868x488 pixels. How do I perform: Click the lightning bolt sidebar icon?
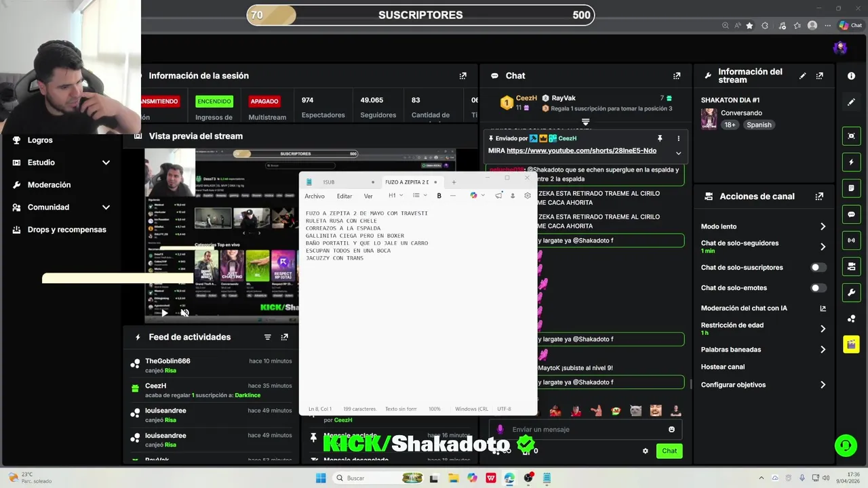[x=851, y=163]
